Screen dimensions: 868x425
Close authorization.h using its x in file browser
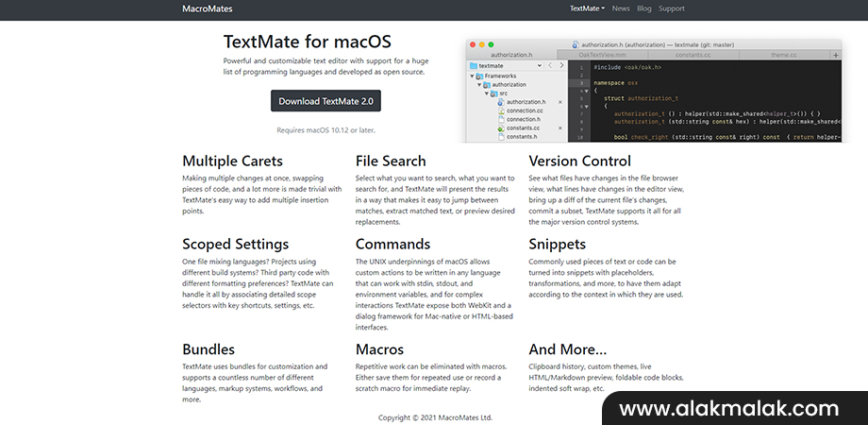(560, 102)
